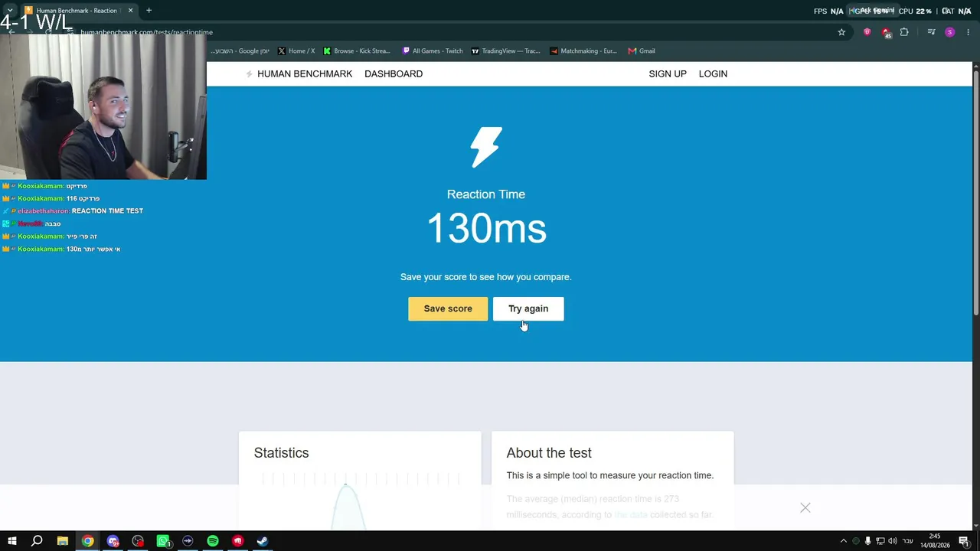This screenshot has width=980, height=551.
Task: Open the arrow-circle app on the taskbar
Action: 188,541
